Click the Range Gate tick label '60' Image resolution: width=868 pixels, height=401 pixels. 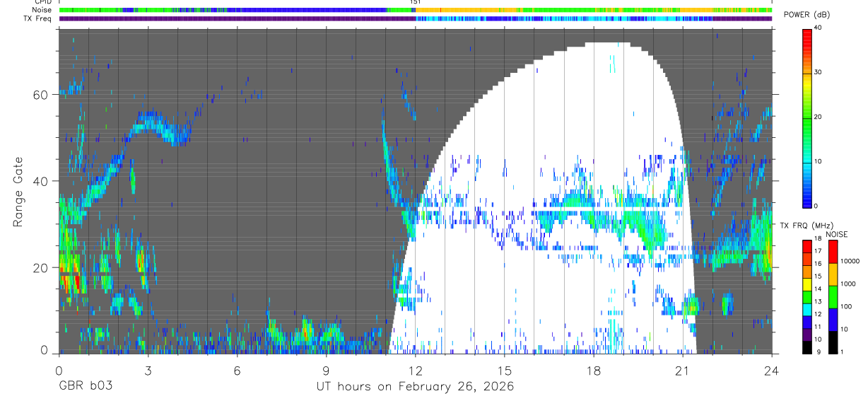point(40,94)
